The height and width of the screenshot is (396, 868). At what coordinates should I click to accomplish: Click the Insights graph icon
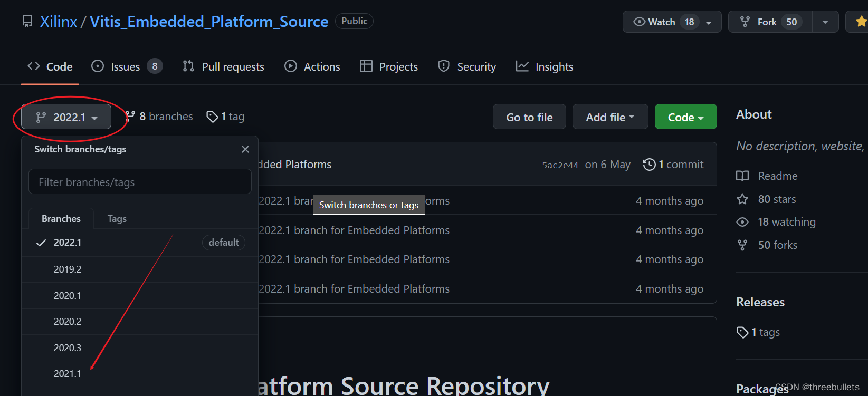pyautogui.click(x=522, y=66)
